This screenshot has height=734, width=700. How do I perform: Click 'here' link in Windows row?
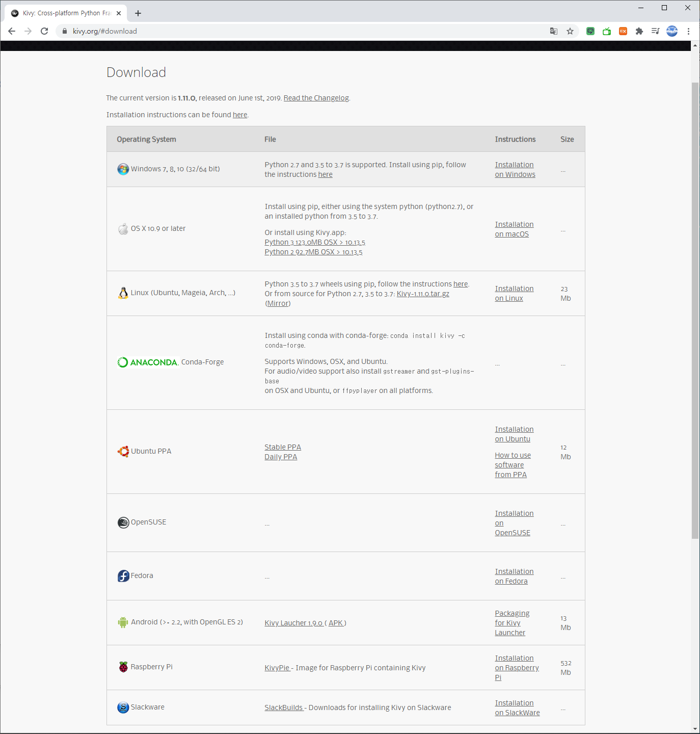325,175
